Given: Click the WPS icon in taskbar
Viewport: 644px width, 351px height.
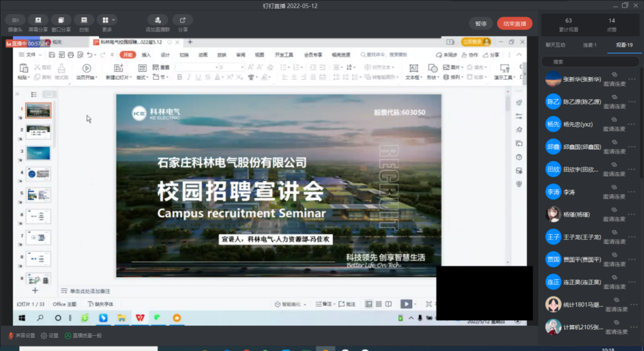Looking at the screenshot, I should (x=140, y=318).
